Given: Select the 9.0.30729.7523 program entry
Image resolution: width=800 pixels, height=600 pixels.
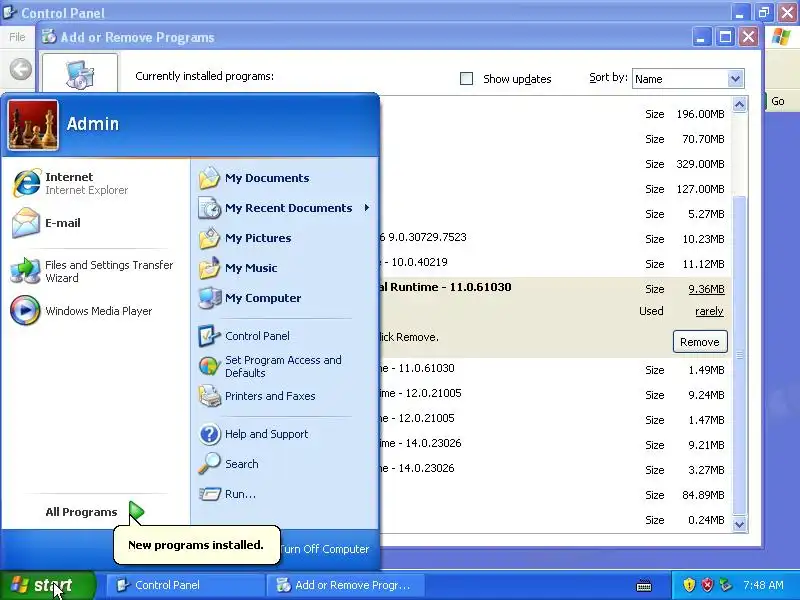Looking at the screenshot, I should (x=555, y=238).
